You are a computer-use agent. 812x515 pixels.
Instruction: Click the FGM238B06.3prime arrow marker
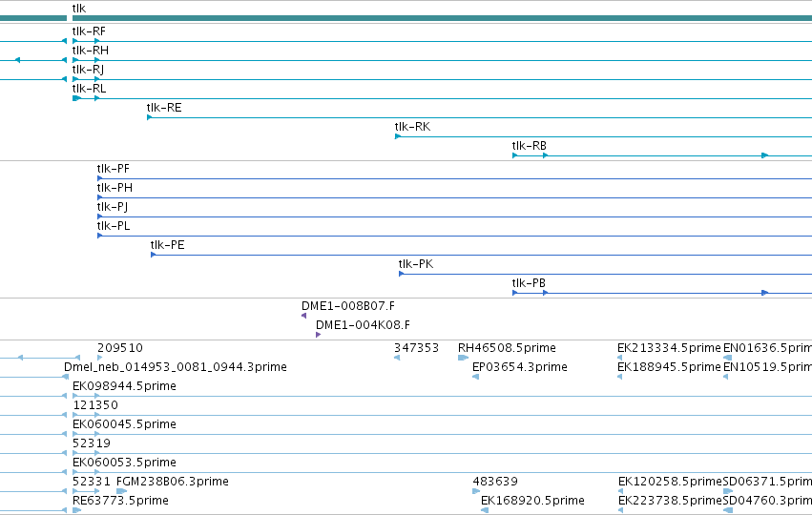coord(122,491)
